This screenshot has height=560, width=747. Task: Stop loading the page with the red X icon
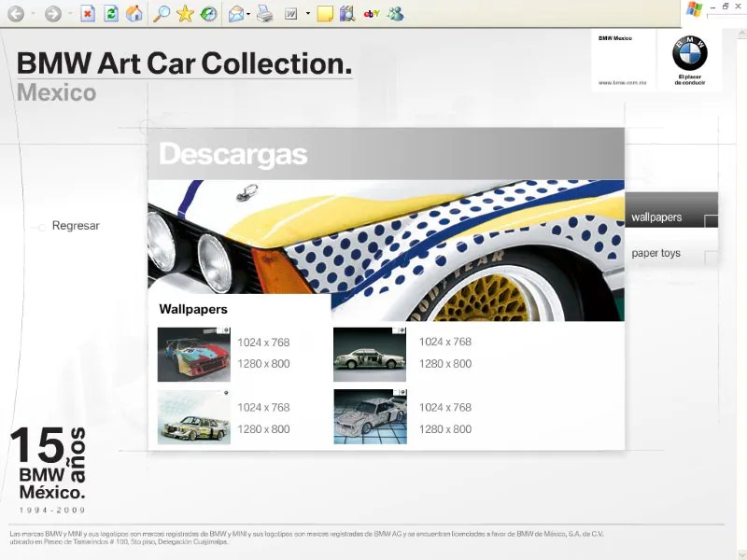tap(87, 14)
